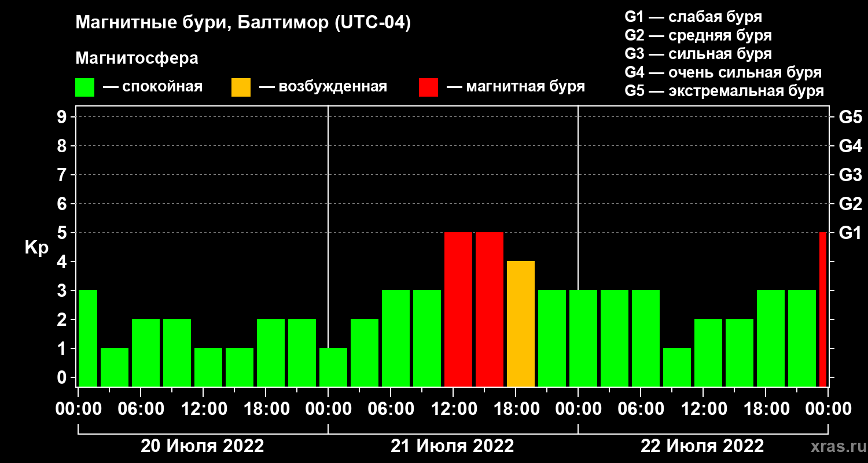Click the '— возбужденная' legend label
The height and width of the screenshot is (463, 868).
coord(323,87)
